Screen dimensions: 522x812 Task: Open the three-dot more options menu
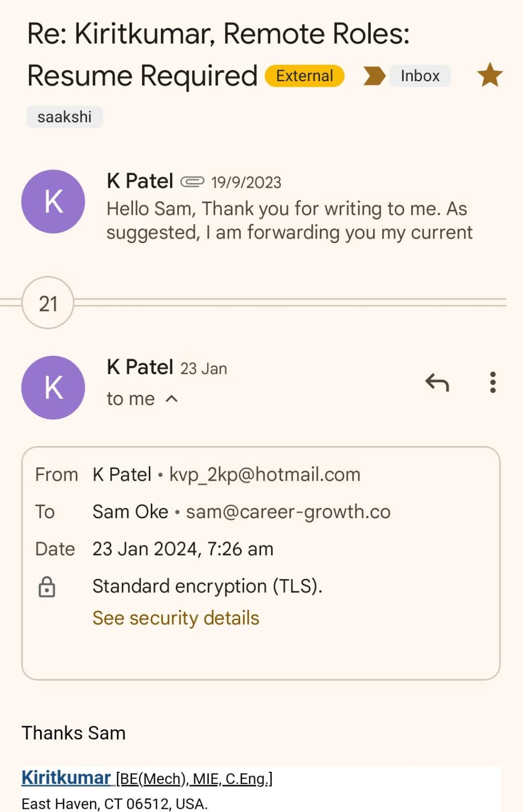point(493,383)
